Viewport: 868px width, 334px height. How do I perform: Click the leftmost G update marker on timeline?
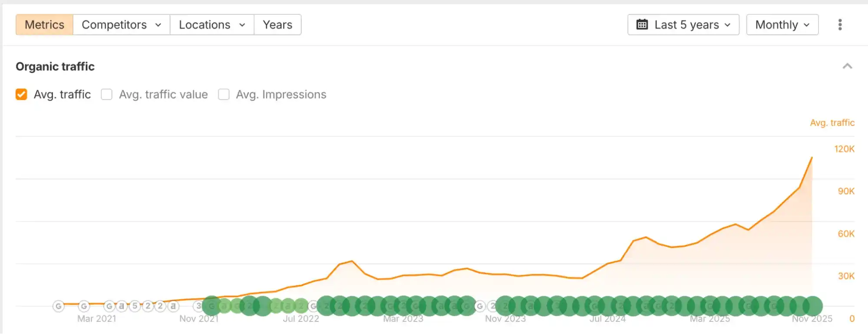[x=59, y=306]
